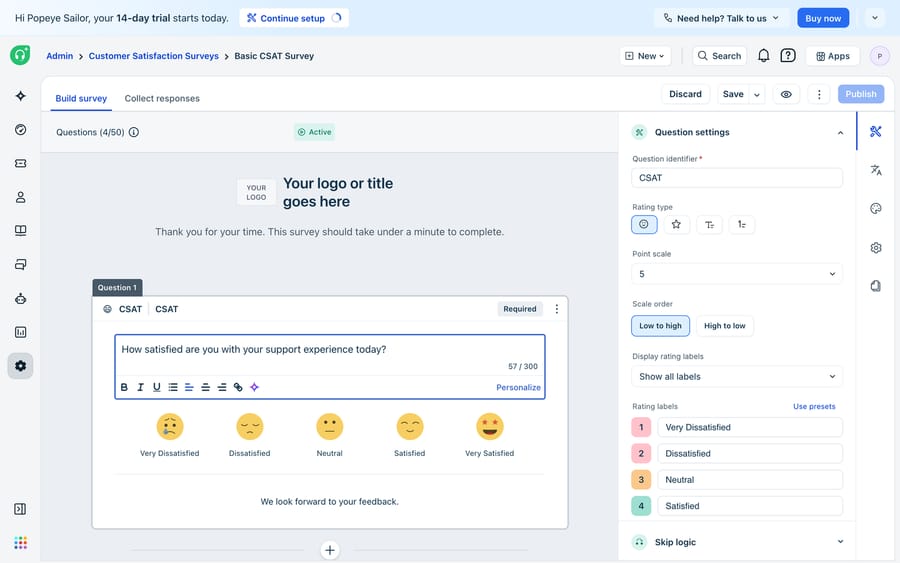Image resolution: width=900 pixels, height=563 pixels.
Task: Set scale order High to low
Action: coord(724,325)
